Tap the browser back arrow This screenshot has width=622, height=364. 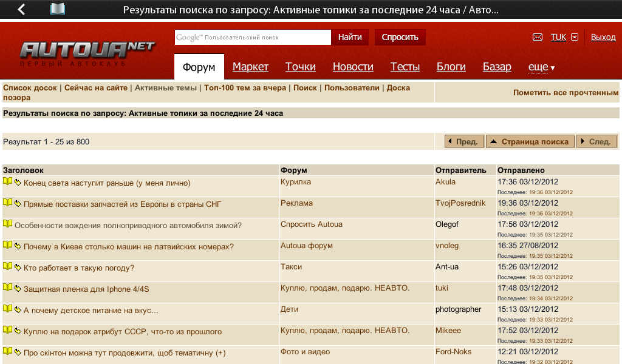point(21,10)
